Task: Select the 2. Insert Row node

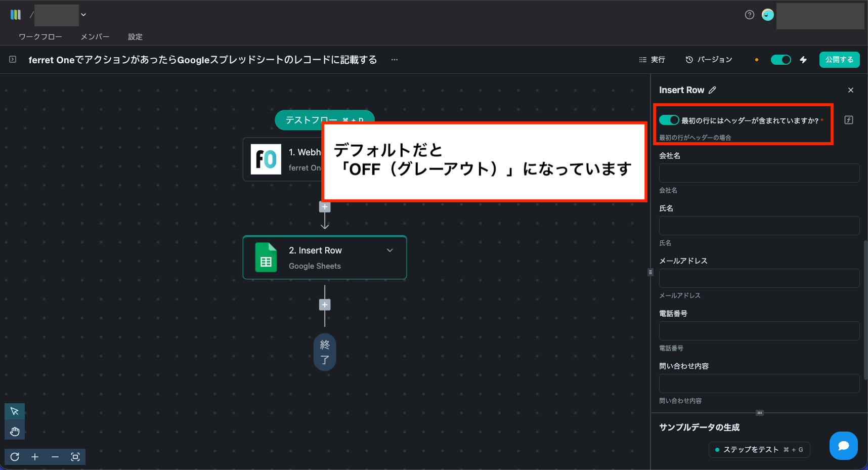Action: [x=325, y=258]
